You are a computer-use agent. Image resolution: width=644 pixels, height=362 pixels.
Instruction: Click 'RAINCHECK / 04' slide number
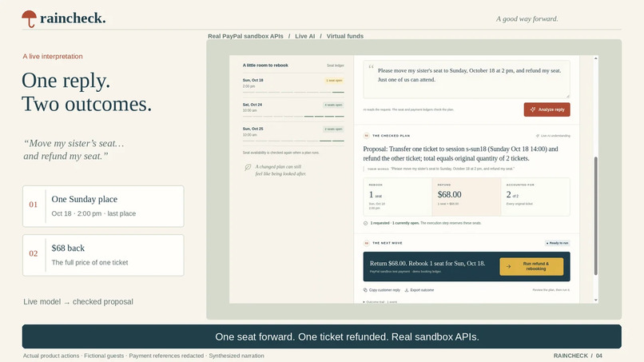[x=578, y=356]
